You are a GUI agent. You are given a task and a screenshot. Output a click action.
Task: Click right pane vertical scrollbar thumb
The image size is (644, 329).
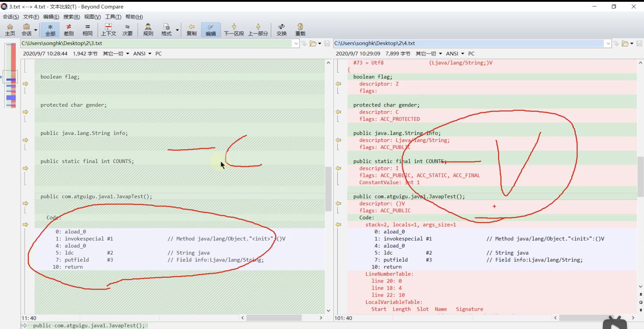click(x=640, y=177)
